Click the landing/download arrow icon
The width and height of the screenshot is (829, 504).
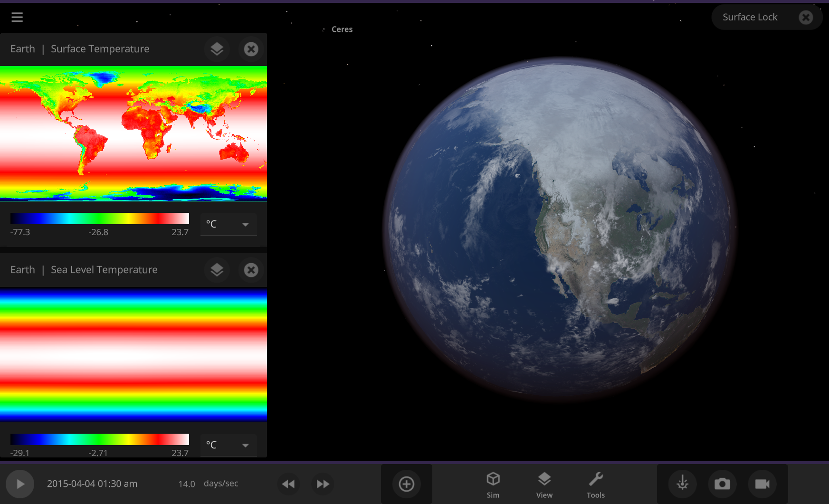coord(683,484)
